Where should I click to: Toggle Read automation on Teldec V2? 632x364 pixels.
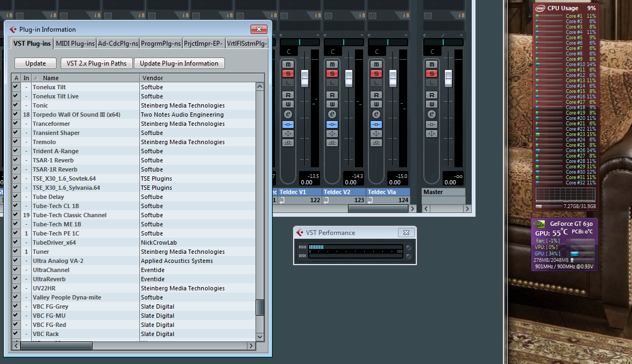tap(332, 95)
